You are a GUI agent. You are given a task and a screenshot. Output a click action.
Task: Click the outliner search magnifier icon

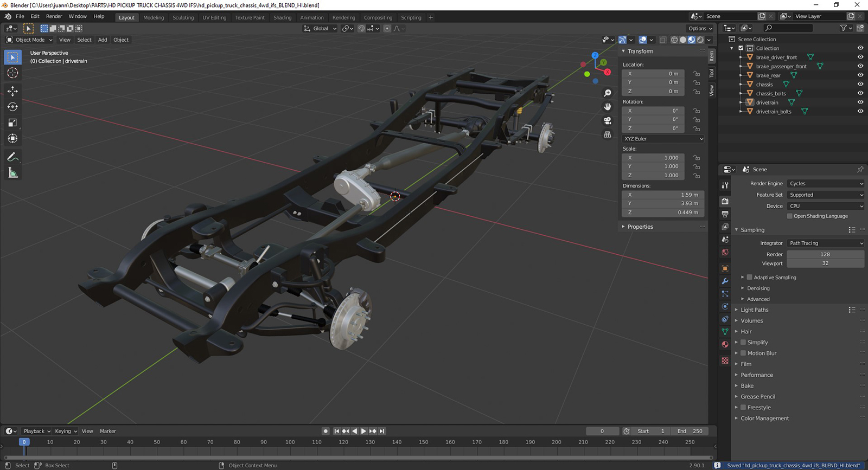(768, 28)
